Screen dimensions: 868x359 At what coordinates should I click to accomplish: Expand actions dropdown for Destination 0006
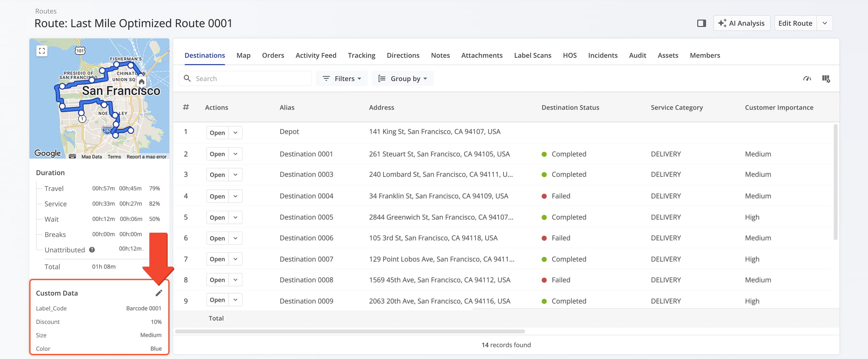click(235, 238)
